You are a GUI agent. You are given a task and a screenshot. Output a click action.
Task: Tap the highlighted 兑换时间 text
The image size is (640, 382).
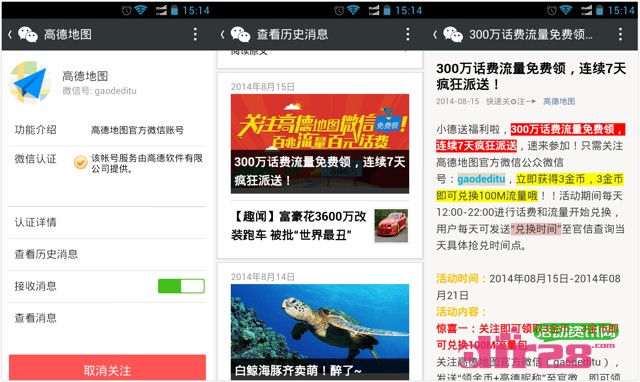click(x=536, y=229)
